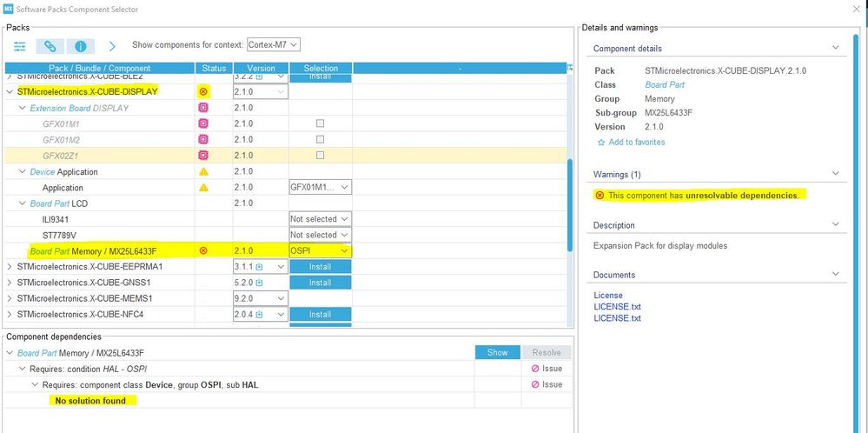The width and height of the screenshot is (868, 433).
Task: Click the Show button in Component dependencies
Action: 497,353
